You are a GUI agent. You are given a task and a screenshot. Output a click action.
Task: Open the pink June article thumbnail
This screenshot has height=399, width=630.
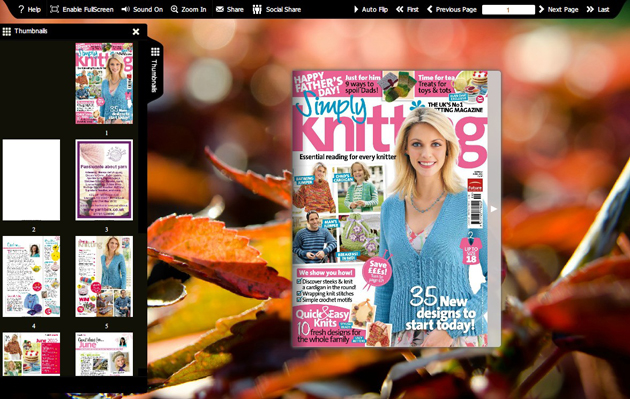[x=104, y=354]
